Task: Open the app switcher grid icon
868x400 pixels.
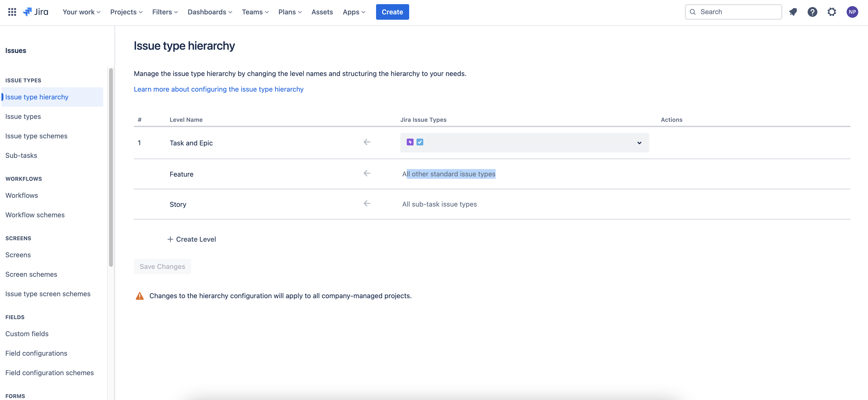Action: click(x=12, y=12)
